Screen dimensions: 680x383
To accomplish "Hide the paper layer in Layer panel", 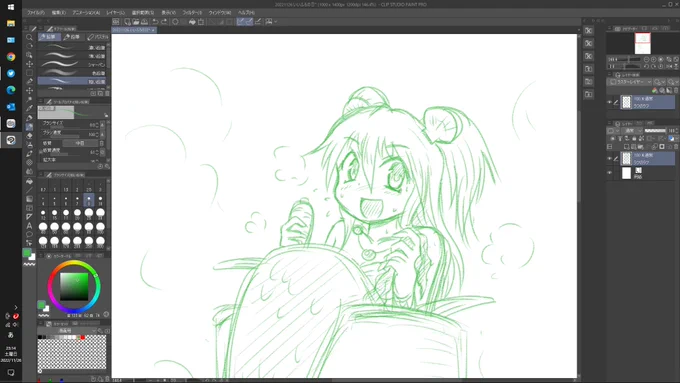I will coord(609,173).
